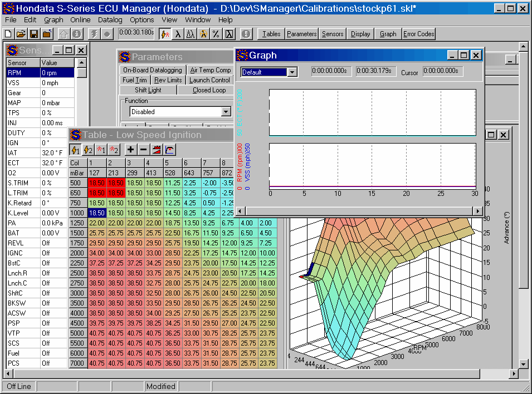Click the briefcase icon with the blue arrow
The image size is (532, 394).
coord(47,34)
